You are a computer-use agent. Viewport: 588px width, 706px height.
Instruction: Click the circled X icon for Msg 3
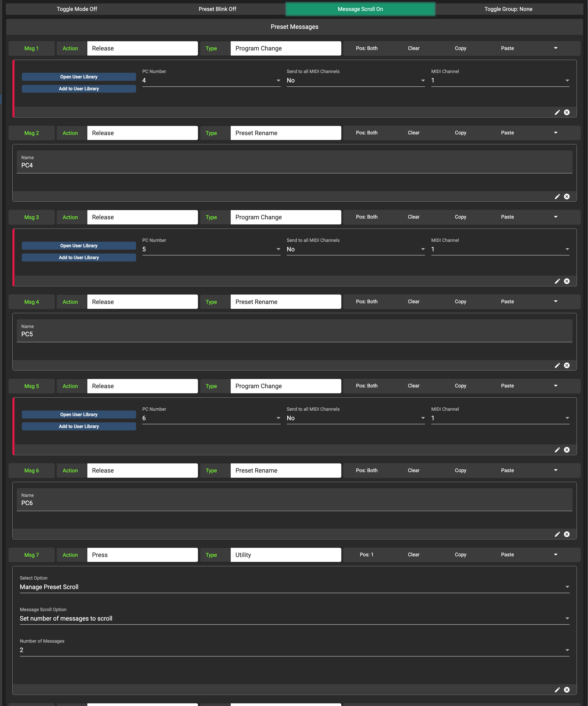pos(567,281)
